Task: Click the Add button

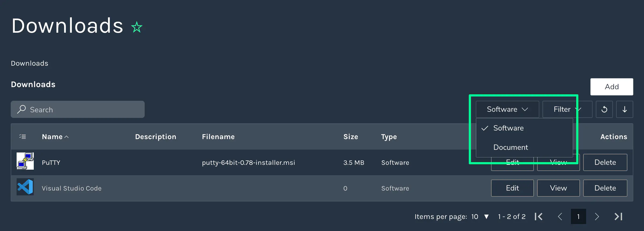Action: 612,87
